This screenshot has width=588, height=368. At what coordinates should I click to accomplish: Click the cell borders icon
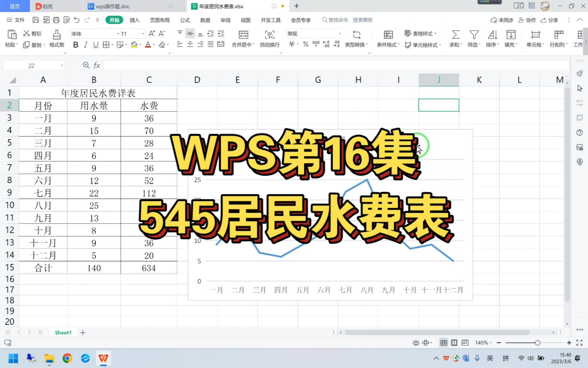point(106,45)
